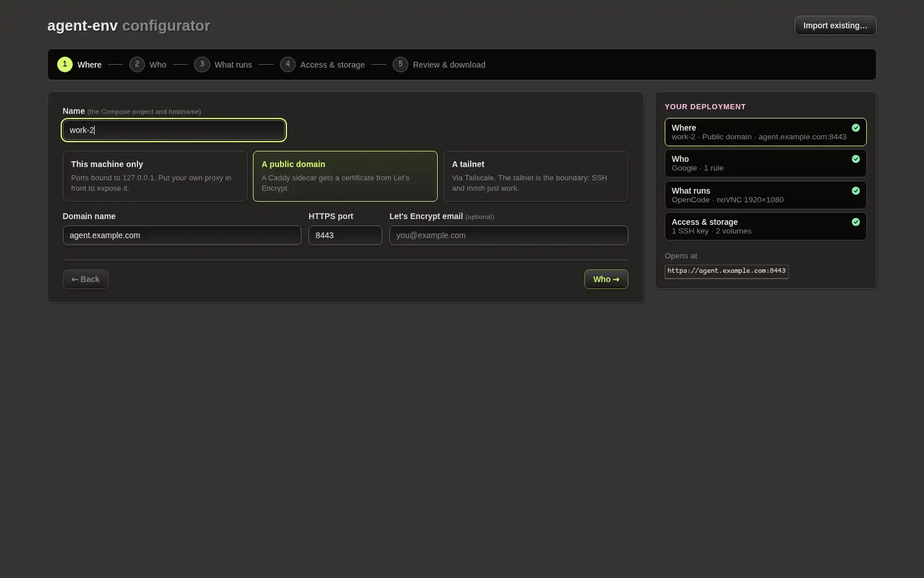The width and height of the screenshot is (924, 578).
Task: Open the Review & download step tab
Action: 439,65
